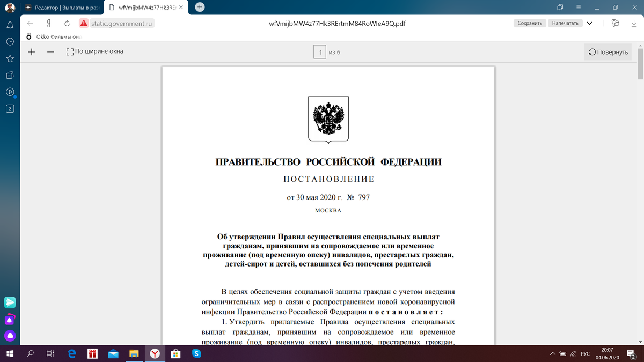Open the battery tray icon
The height and width of the screenshot is (362, 644).
(x=563, y=354)
